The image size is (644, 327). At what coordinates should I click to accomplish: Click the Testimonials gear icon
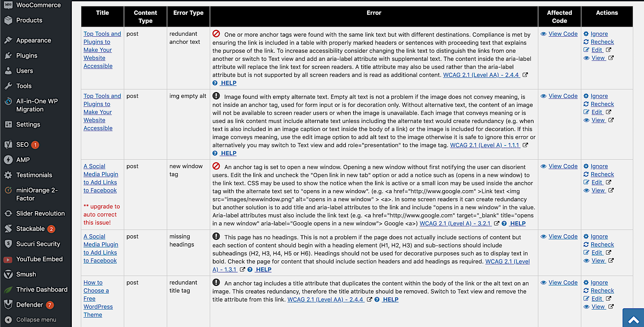click(8, 175)
